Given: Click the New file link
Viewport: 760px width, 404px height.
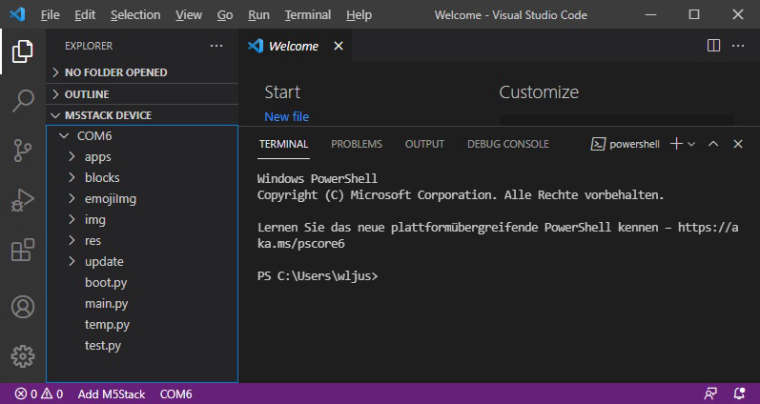Looking at the screenshot, I should (x=286, y=117).
